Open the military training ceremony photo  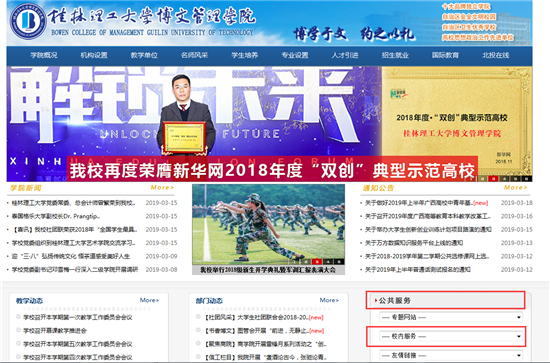[268, 225]
